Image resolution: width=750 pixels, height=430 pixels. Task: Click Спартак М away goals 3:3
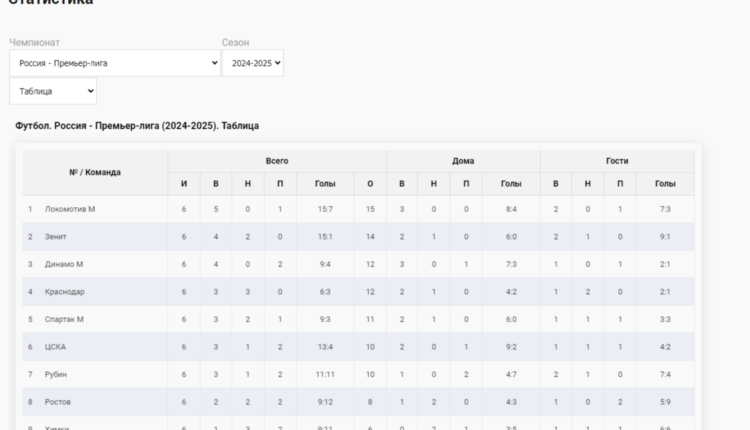point(665,319)
